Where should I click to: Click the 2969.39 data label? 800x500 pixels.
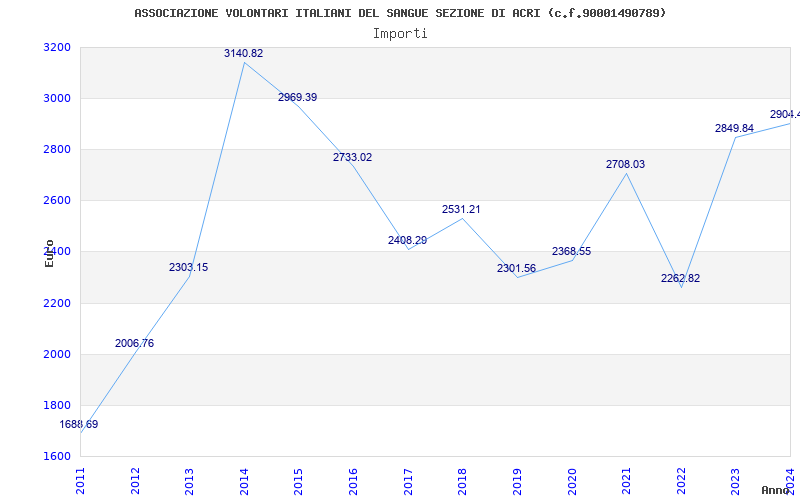297,97
